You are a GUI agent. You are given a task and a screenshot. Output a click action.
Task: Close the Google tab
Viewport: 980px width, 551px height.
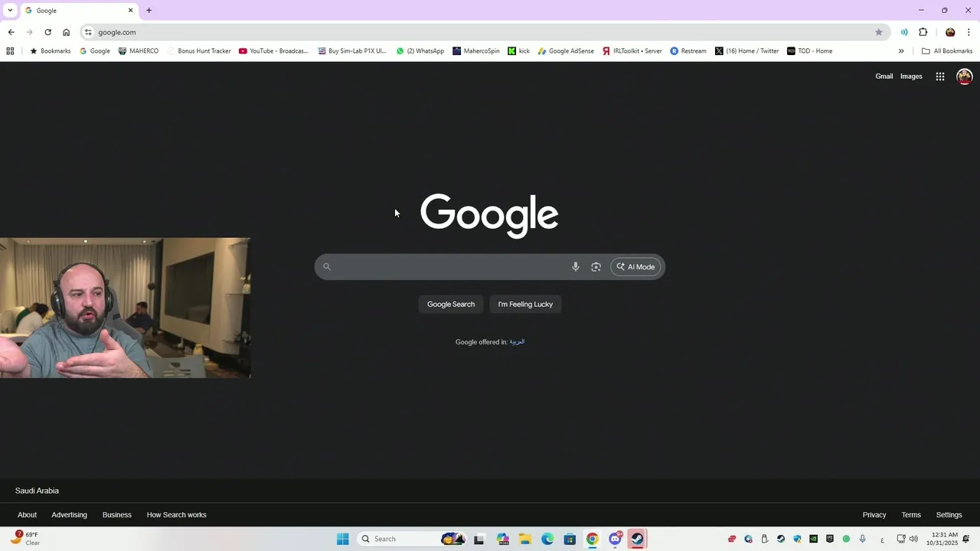pos(130,11)
